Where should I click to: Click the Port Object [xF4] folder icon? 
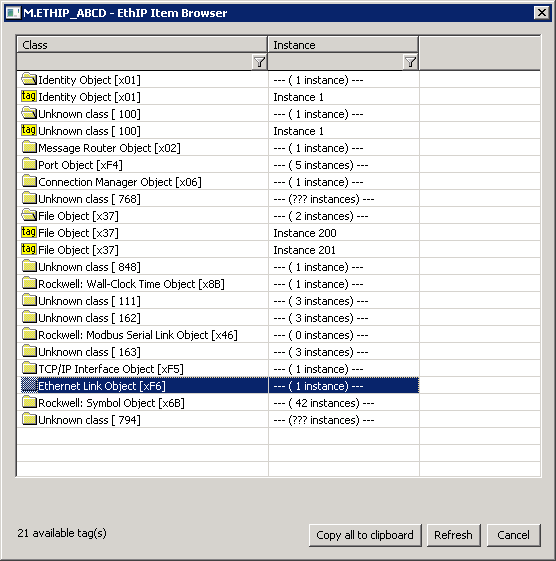[x=29, y=164]
